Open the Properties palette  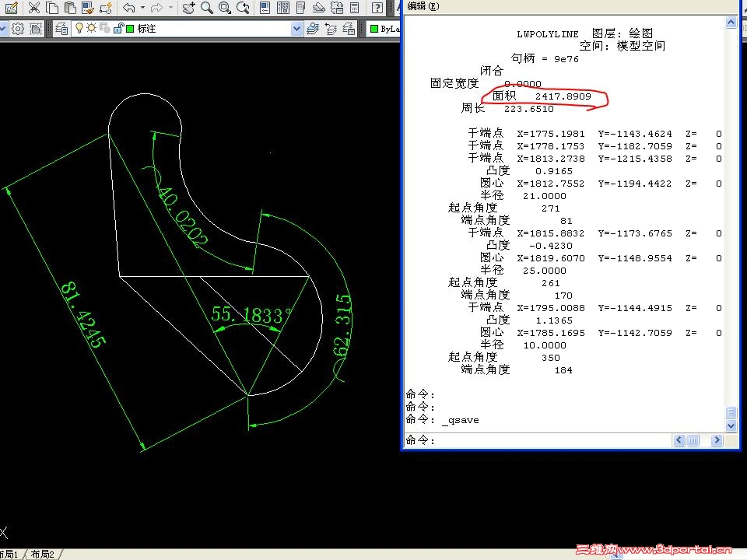point(265,7)
